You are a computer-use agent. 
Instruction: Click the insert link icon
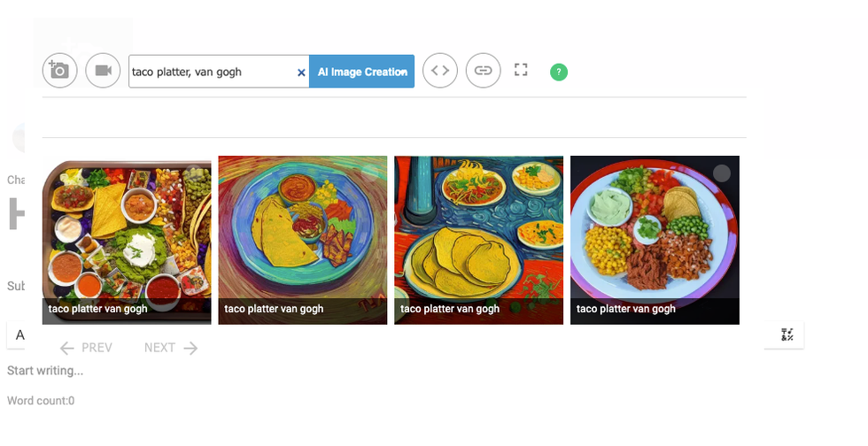pos(483,71)
